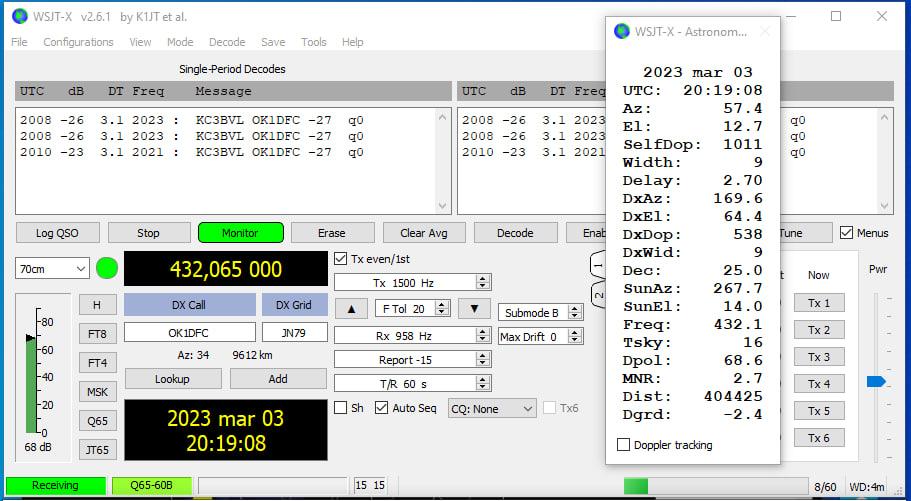Select tab 2 of the message panel
Screen dimensions: 911x501
coord(598,295)
